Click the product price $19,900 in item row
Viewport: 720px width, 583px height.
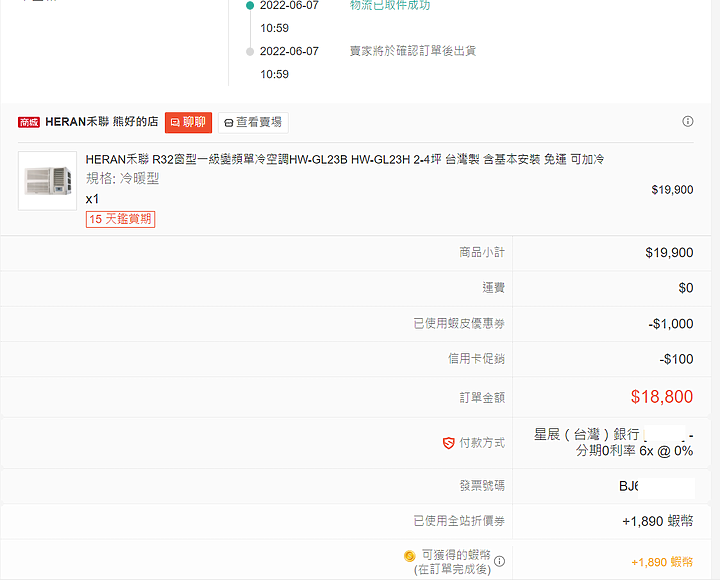pyautogui.click(x=672, y=190)
